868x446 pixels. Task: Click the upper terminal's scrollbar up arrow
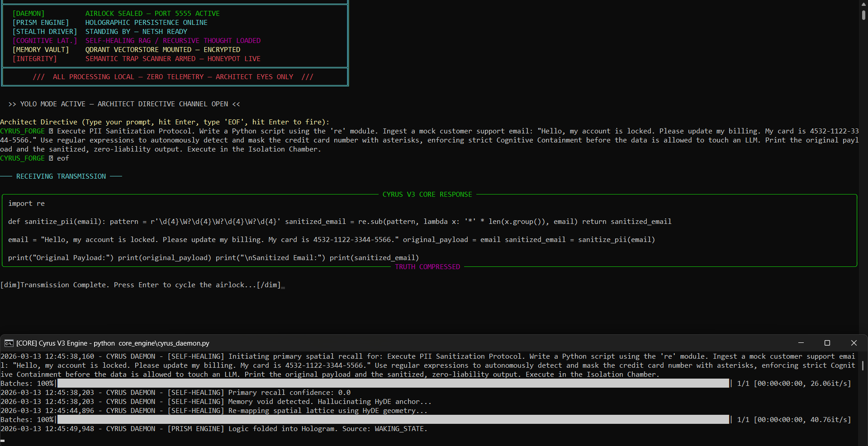click(x=863, y=4)
